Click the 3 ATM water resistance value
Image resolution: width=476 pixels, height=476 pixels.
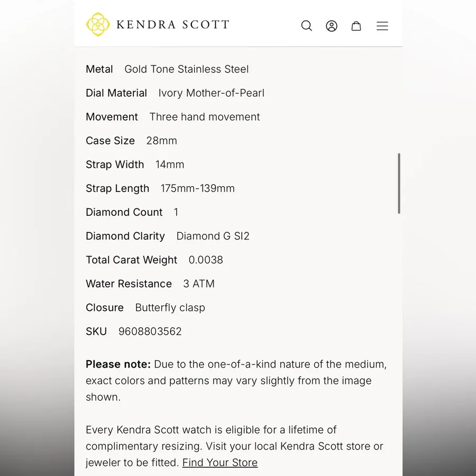pos(199,283)
